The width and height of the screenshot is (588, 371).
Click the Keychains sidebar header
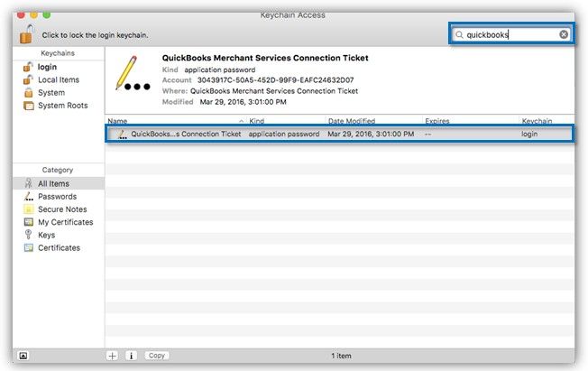(58, 53)
